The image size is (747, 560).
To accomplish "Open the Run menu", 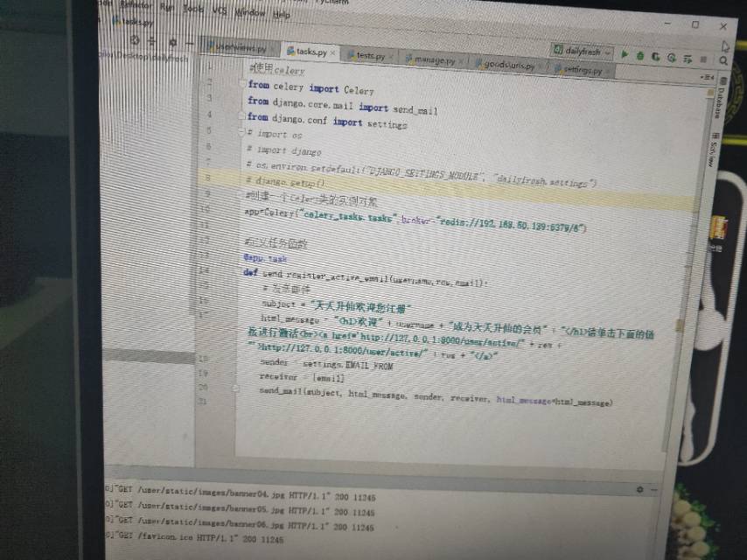I will (167, 7).
